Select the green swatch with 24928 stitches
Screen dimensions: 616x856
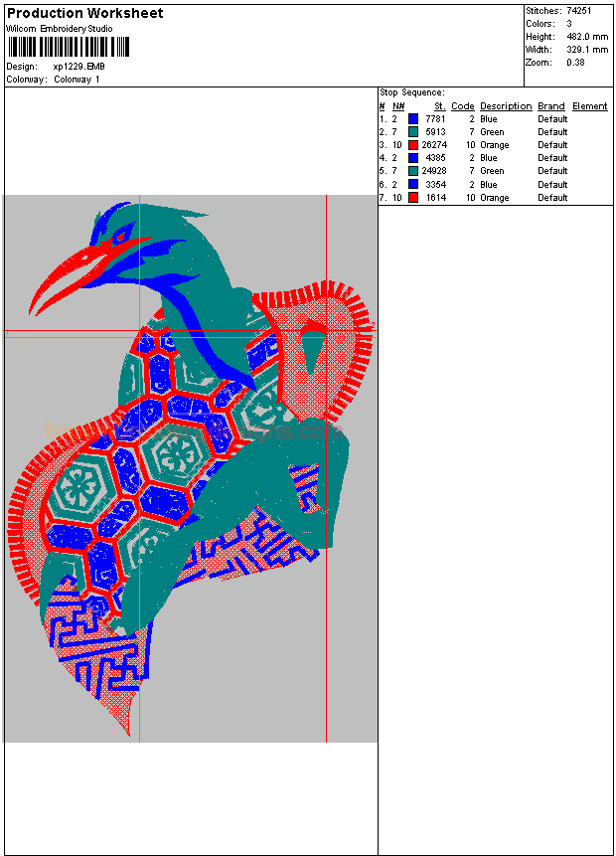click(412, 171)
